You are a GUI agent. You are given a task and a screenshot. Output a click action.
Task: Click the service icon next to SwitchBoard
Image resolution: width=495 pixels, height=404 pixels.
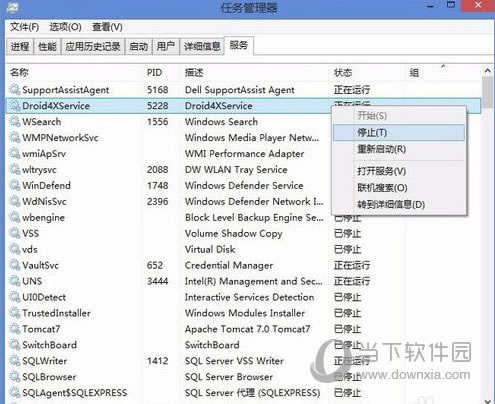[14, 345]
